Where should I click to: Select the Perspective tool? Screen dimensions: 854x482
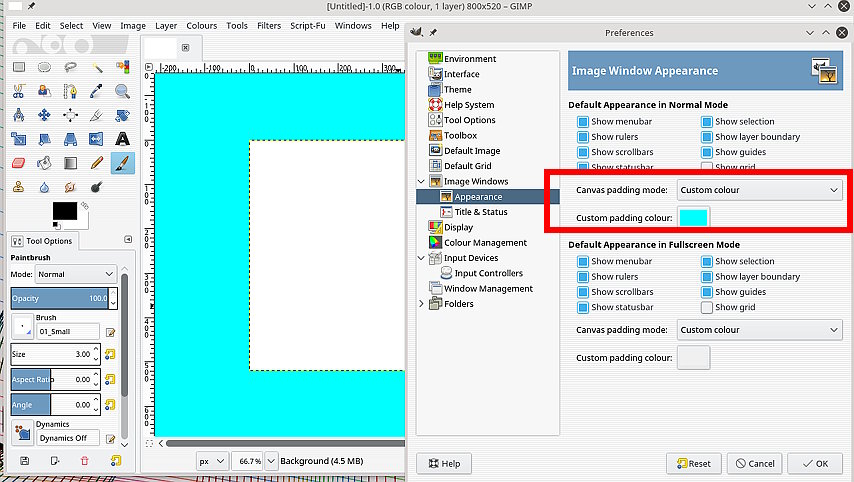[70, 139]
